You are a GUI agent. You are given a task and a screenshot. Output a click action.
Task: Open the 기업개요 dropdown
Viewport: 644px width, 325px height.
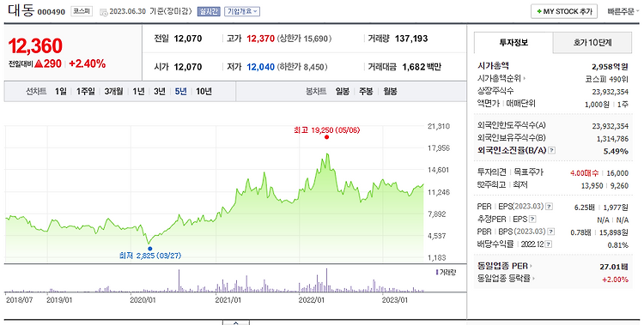click(x=242, y=11)
